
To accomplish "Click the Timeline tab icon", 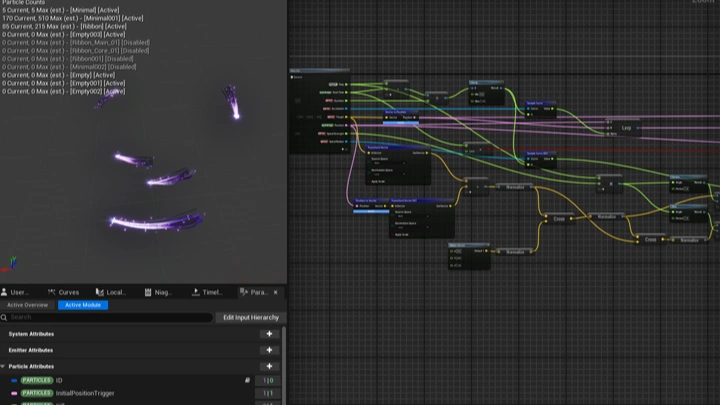I will click(196, 292).
